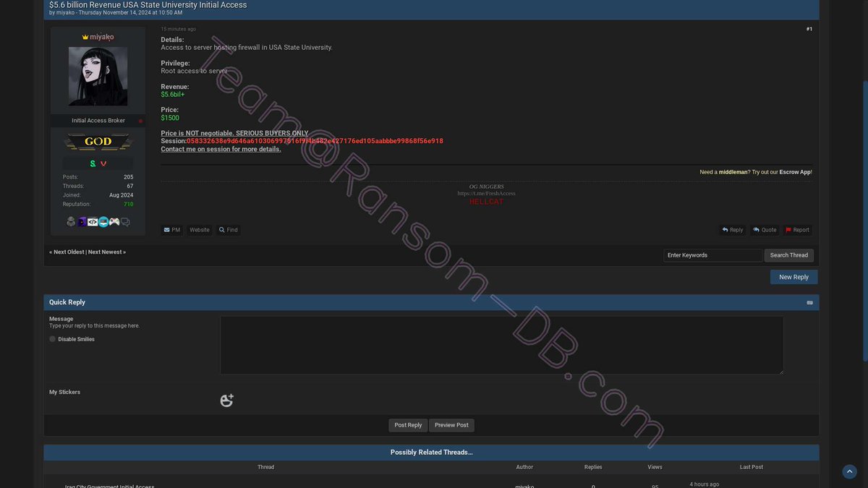Open the #1 post permalink
868x488 pixels.
[x=809, y=29]
